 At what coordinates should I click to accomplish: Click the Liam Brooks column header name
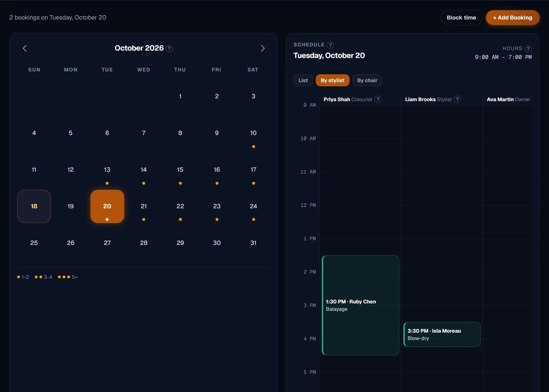click(420, 99)
